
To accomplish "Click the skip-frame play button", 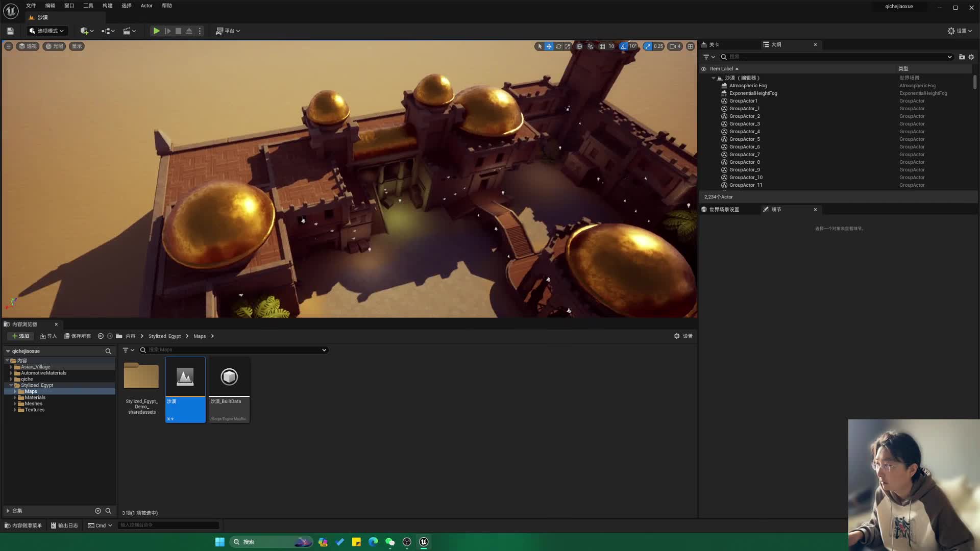I will (167, 31).
